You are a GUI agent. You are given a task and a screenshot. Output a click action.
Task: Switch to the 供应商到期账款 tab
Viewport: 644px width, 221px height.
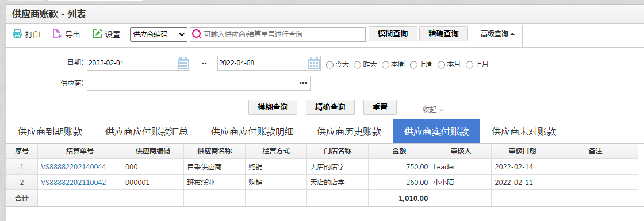coord(50,131)
